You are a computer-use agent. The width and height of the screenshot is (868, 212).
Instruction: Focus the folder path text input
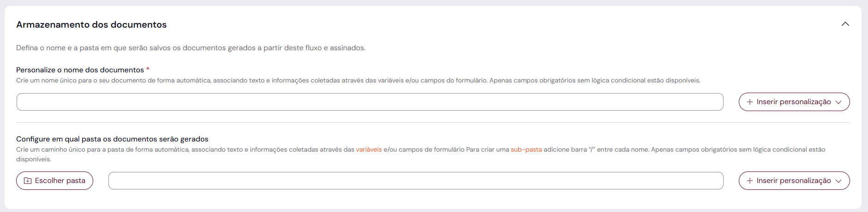(x=415, y=181)
